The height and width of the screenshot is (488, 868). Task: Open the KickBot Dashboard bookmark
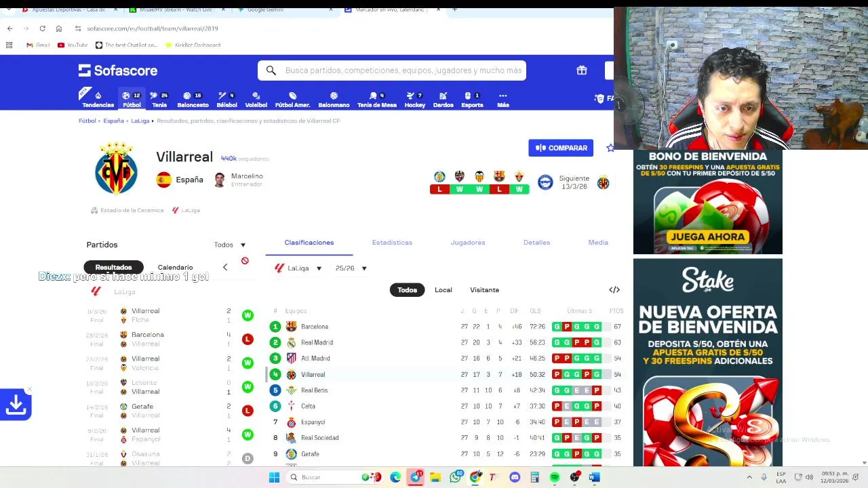click(193, 45)
